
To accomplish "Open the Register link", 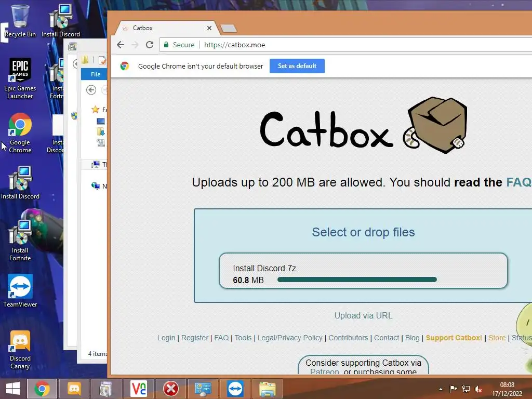I will click(195, 338).
